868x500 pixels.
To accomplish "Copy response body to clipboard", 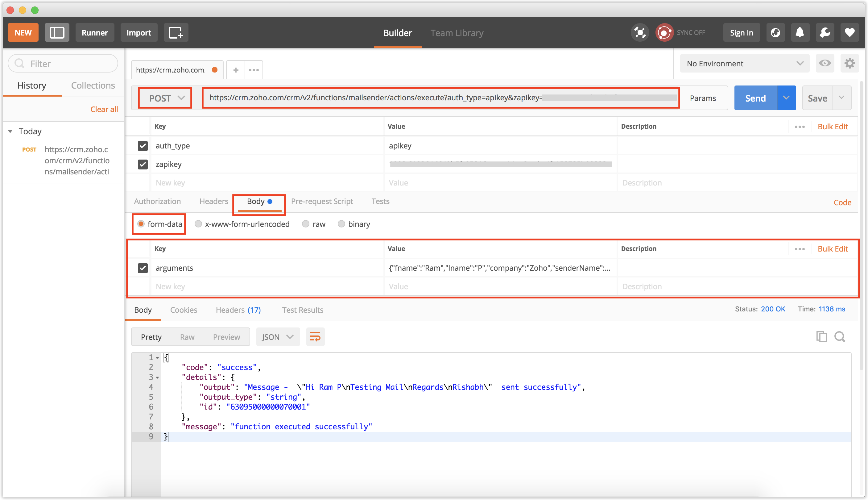I will (821, 336).
